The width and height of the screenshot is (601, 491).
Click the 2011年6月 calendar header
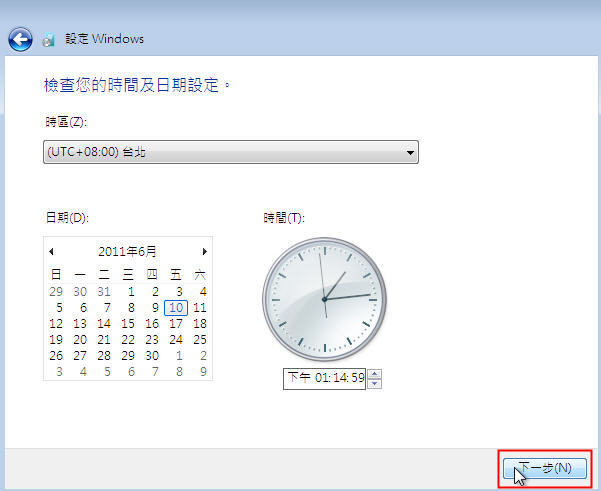[127, 251]
